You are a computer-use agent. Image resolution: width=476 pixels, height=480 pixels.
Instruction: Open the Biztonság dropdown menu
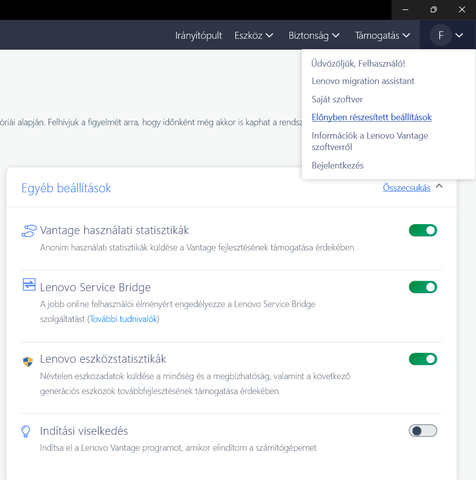[x=314, y=35]
